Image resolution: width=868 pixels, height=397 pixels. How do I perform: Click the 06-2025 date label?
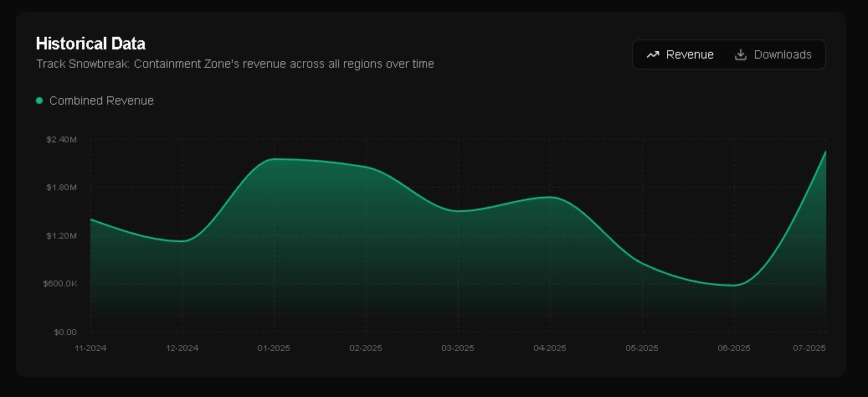[734, 348]
